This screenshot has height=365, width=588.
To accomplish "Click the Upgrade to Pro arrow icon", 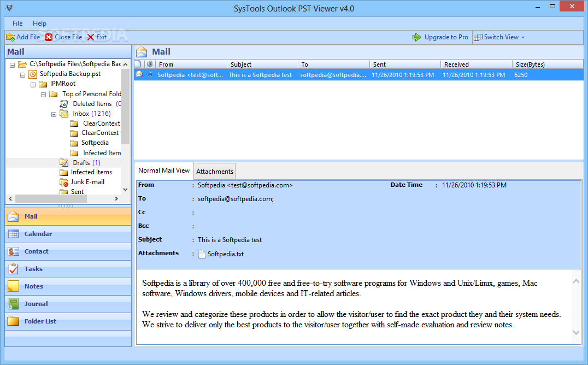I will [417, 37].
